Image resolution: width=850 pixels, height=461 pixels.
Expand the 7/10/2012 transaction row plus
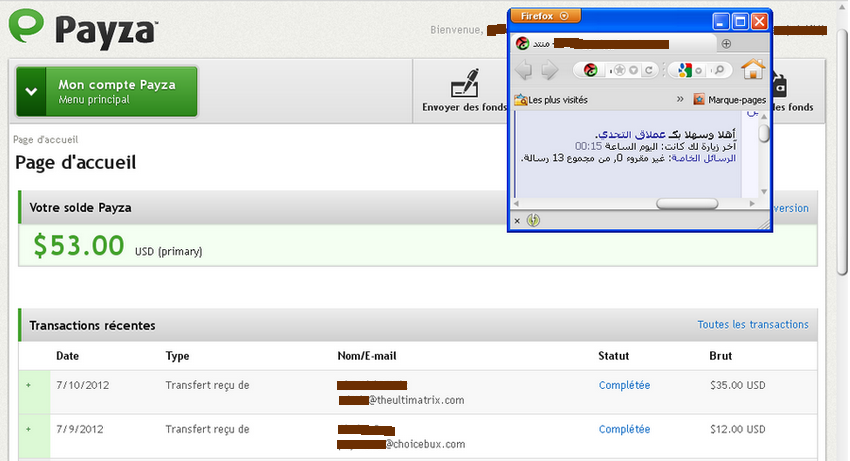pos(29,385)
